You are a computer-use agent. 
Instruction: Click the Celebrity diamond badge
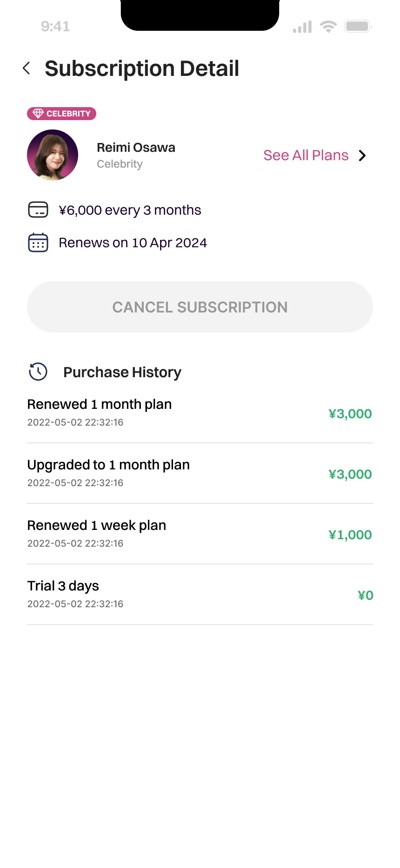pos(61,114)
